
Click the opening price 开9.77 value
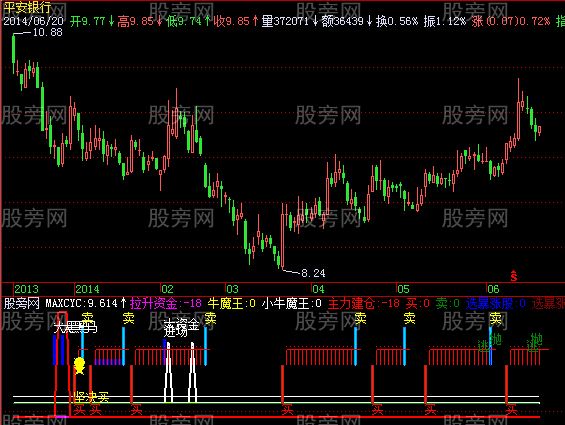pos(88,21)
